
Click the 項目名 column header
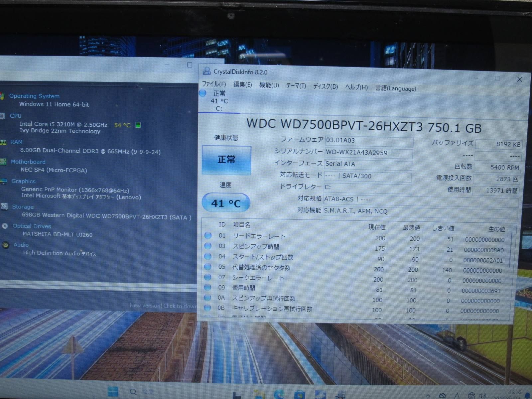(x=242, y=225)
